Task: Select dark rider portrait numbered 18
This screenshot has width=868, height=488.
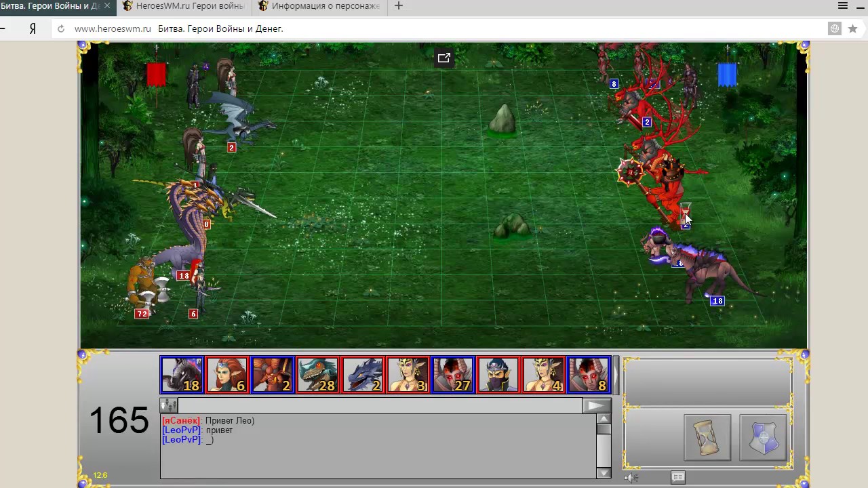Action: [182, 375]
